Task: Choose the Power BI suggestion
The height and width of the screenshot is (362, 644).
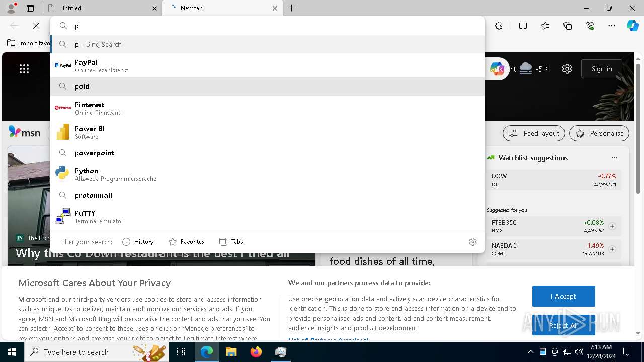Action: click(x=268, y=132)
